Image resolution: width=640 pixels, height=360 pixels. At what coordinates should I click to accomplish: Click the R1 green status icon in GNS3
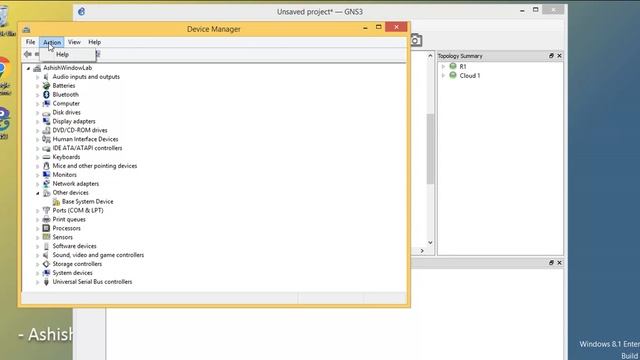click(453, 66)
